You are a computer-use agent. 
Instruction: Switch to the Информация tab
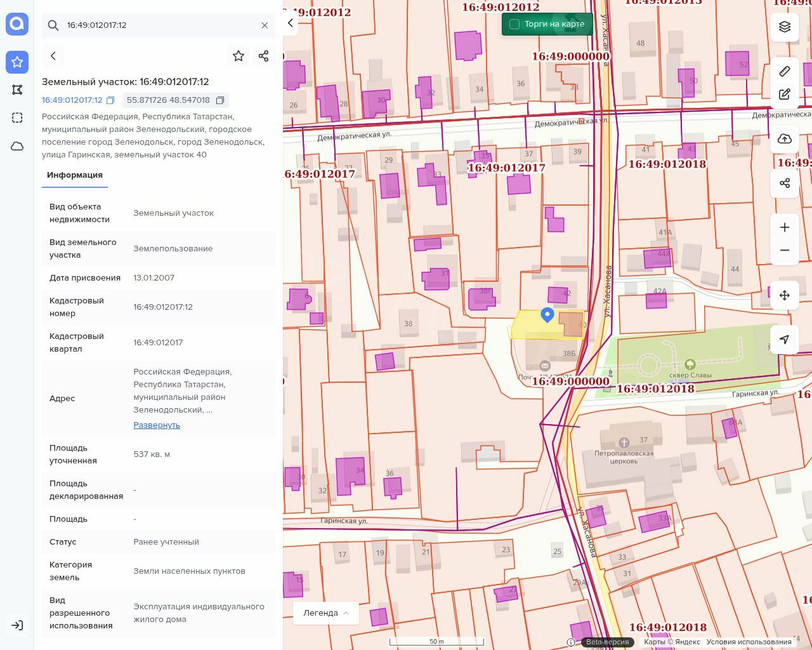tap(75, 175)
